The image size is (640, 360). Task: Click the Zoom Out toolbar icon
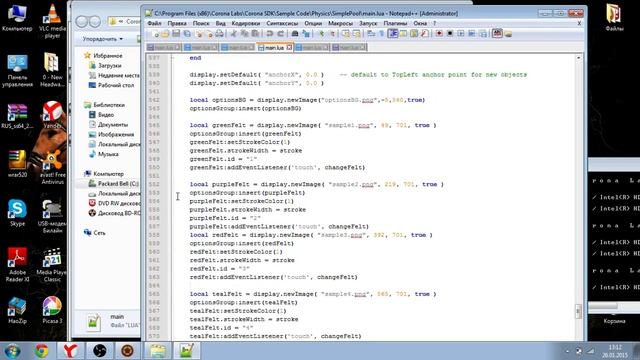coord(332,34)
